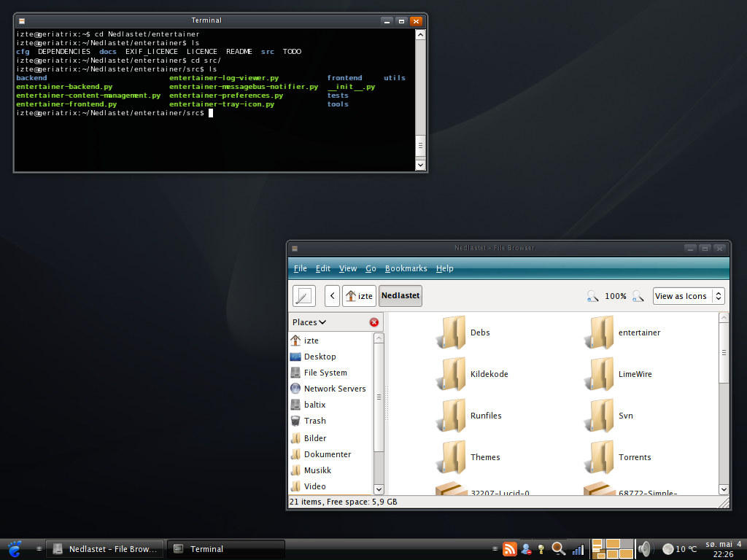The height and width of the screenshot is (560, 747).
Task: Click entertainer-frontend.py in Terminal output
Action: point(66,104)
